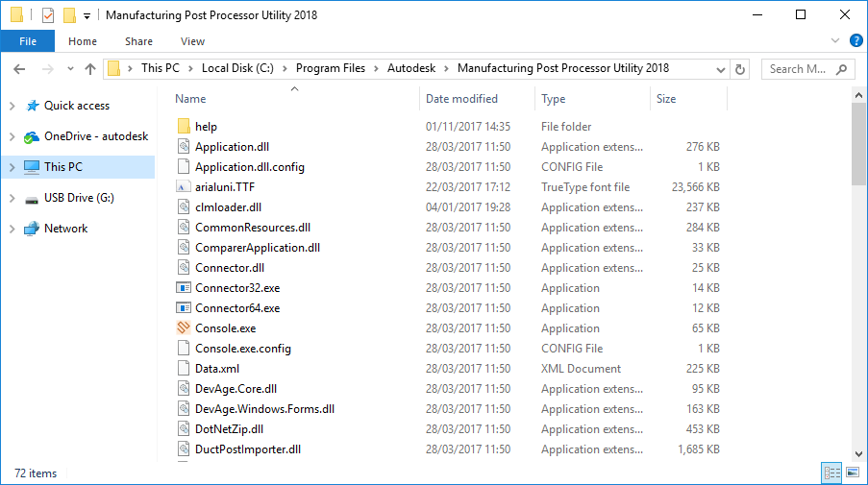Select the help folder icon

[x=184, y=127]
